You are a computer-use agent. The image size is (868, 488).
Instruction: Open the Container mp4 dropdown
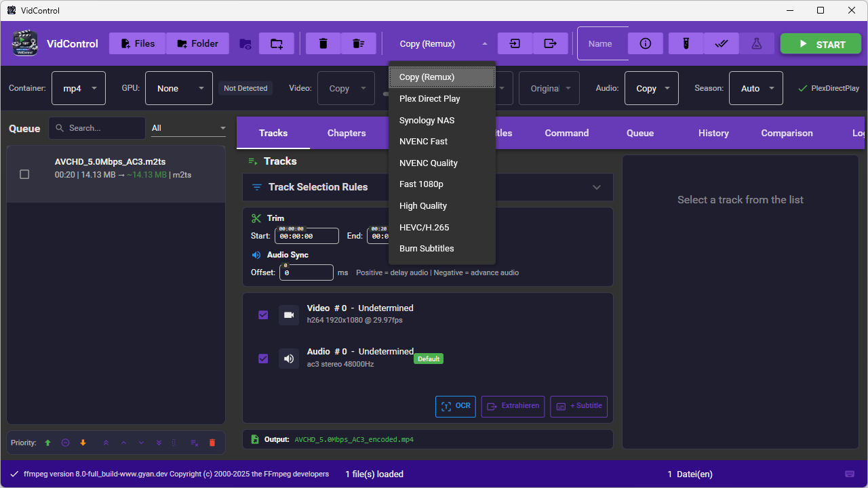coord(79,88)
